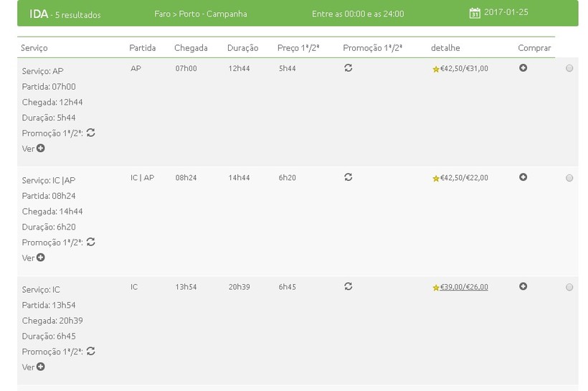Click the star icon next to €42,50/€22,00
Image resolution: width=588 pixels, height=391 pixels.
pyautogui.click(x=435, y=179)
